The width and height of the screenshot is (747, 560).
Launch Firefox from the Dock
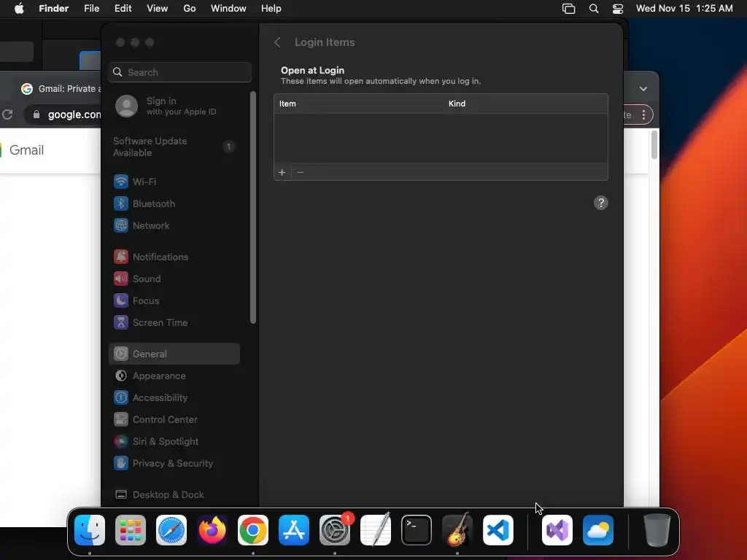click(x=212, y=530)
